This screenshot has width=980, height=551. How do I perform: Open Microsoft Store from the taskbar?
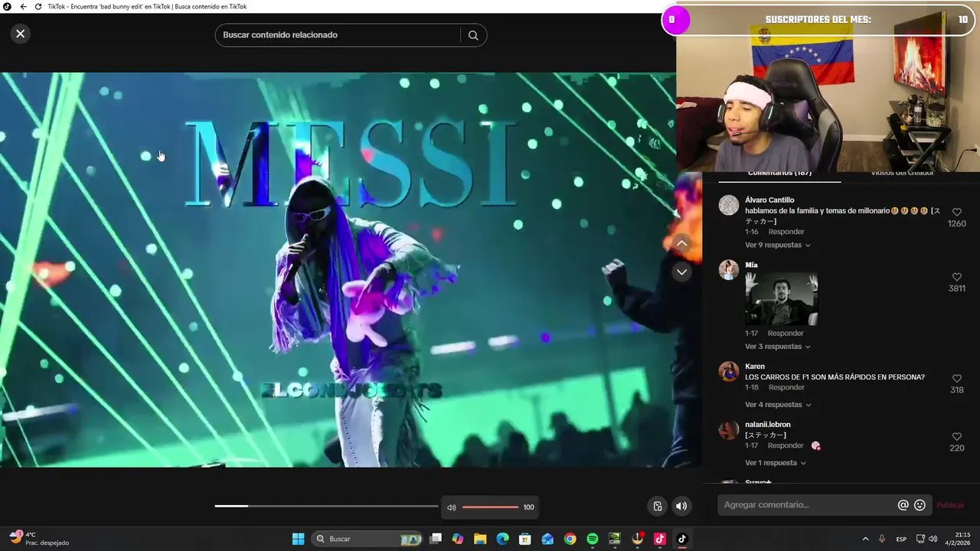[525, 539]
